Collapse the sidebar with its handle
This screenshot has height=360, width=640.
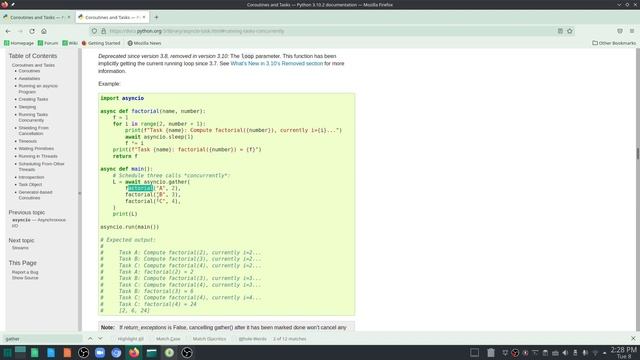coord(80,193)
